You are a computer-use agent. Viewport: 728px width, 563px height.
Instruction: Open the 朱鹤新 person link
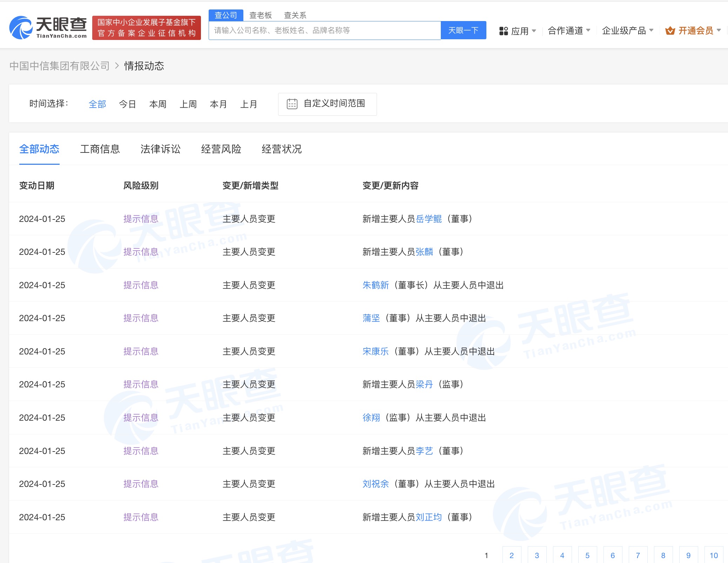click(375, 285)
